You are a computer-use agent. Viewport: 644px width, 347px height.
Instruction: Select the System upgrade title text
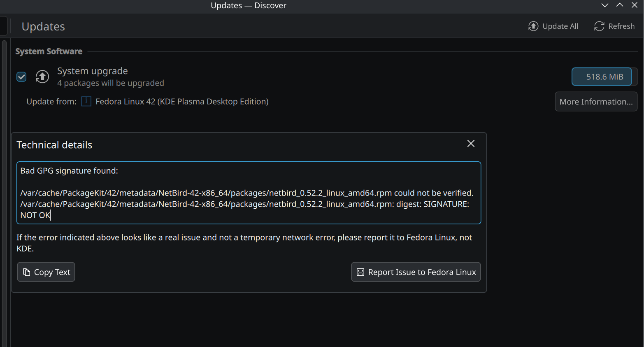pos(92,71)
